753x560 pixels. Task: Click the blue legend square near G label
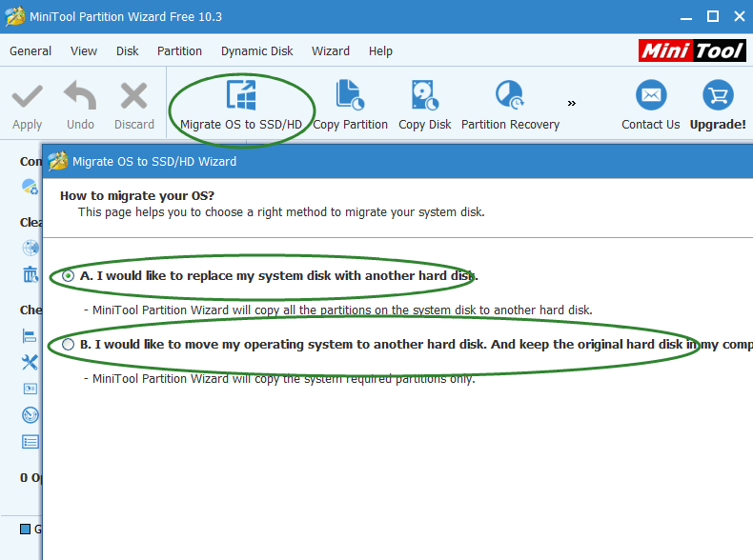pos(25,529)
